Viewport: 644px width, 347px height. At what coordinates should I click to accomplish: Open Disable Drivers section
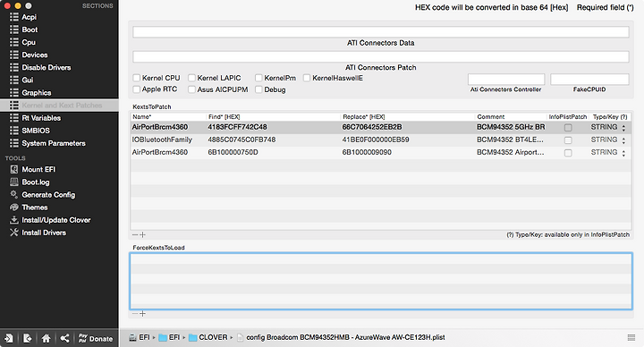[46, 67]
